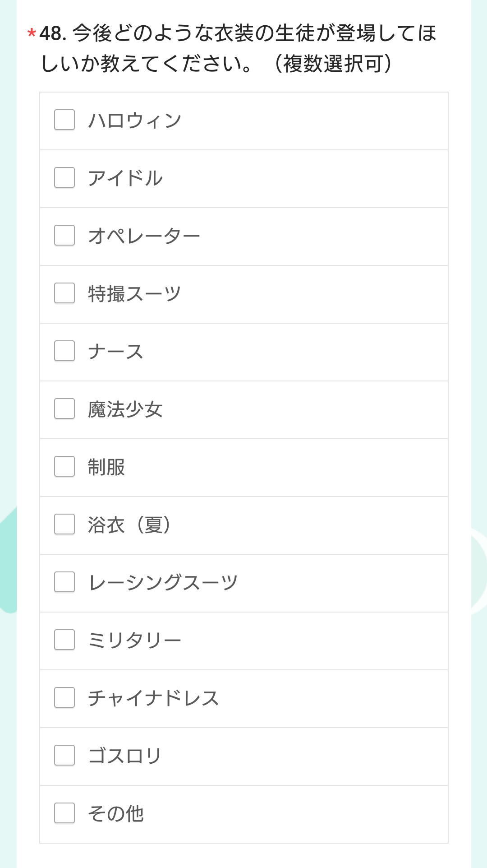The height and width of the screenshot is (868, 487).
Task: Select the オペレーター checkbox
Action: (x=64, y=235)
